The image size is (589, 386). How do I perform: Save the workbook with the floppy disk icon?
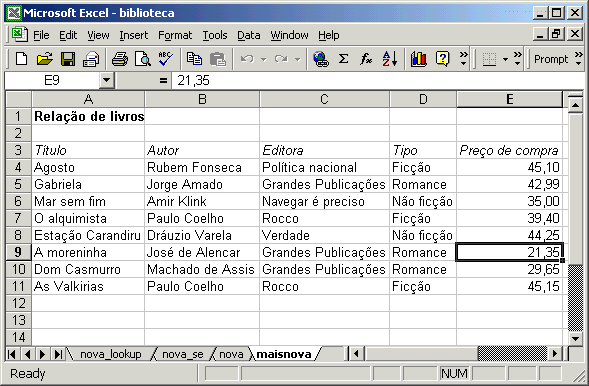(x=68, y=59)
